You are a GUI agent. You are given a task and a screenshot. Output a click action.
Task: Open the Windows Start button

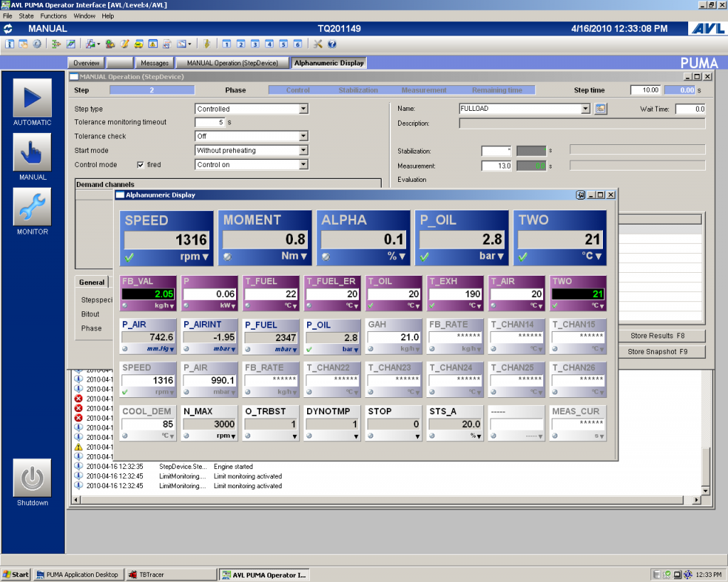pos(16,575)
